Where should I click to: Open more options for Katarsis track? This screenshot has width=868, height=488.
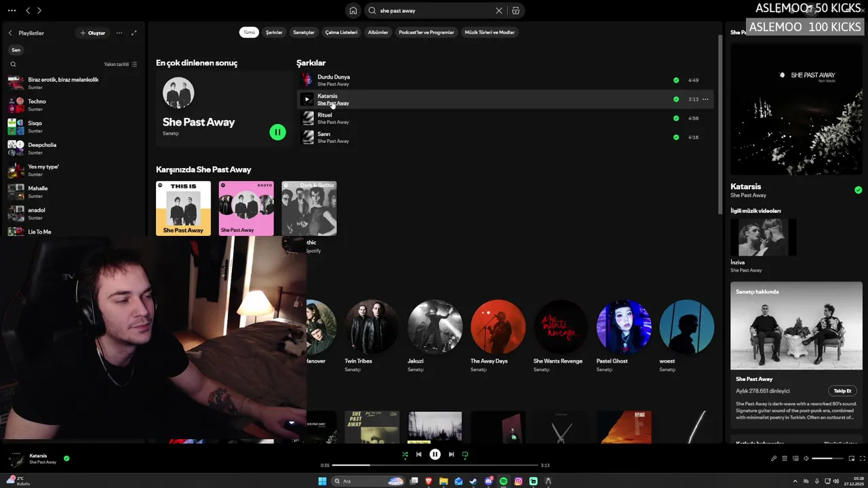coord(705,99)
